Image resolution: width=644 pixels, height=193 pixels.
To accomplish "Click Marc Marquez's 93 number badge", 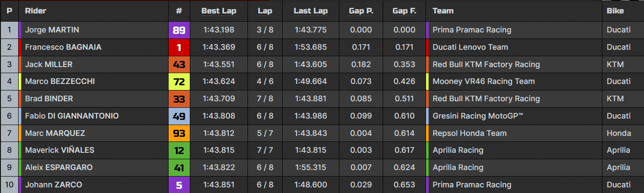I will [179, 133].
